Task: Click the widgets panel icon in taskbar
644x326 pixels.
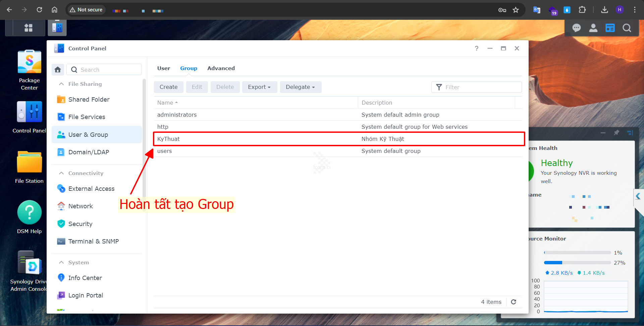Action: [610, 28]
